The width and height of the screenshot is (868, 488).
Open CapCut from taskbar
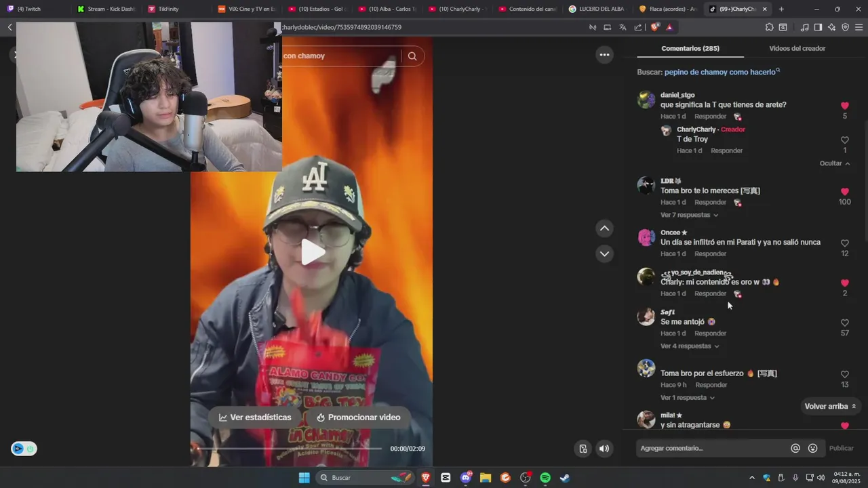pos(446,478)
